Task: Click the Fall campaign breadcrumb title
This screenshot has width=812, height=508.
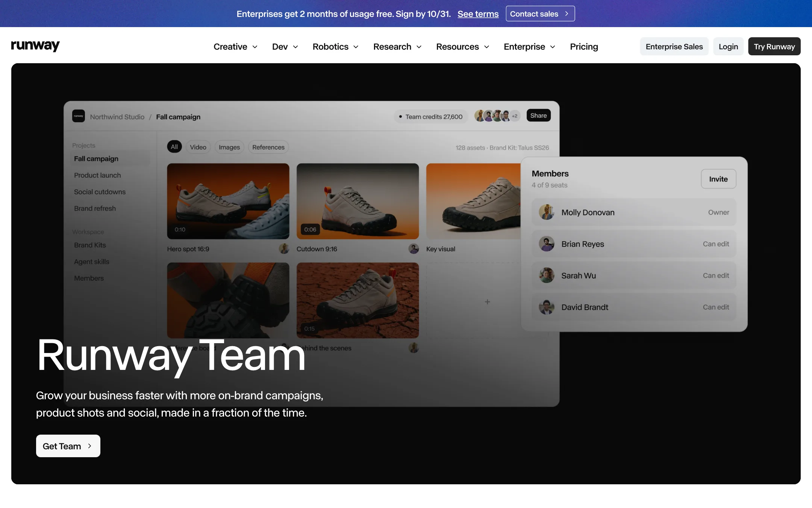Action: click(178, 117)
